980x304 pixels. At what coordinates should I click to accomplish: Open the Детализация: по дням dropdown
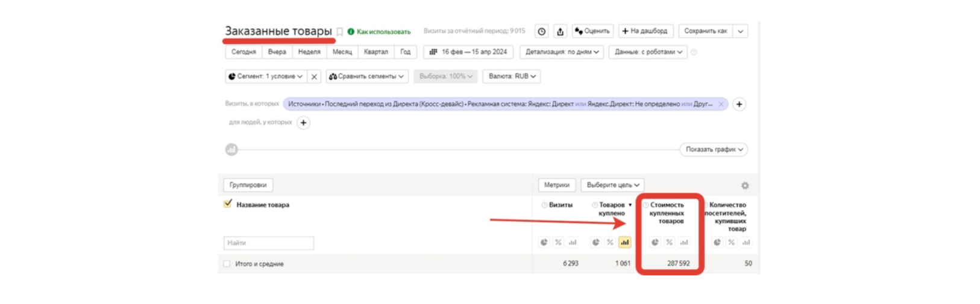[x=562, y=52]
